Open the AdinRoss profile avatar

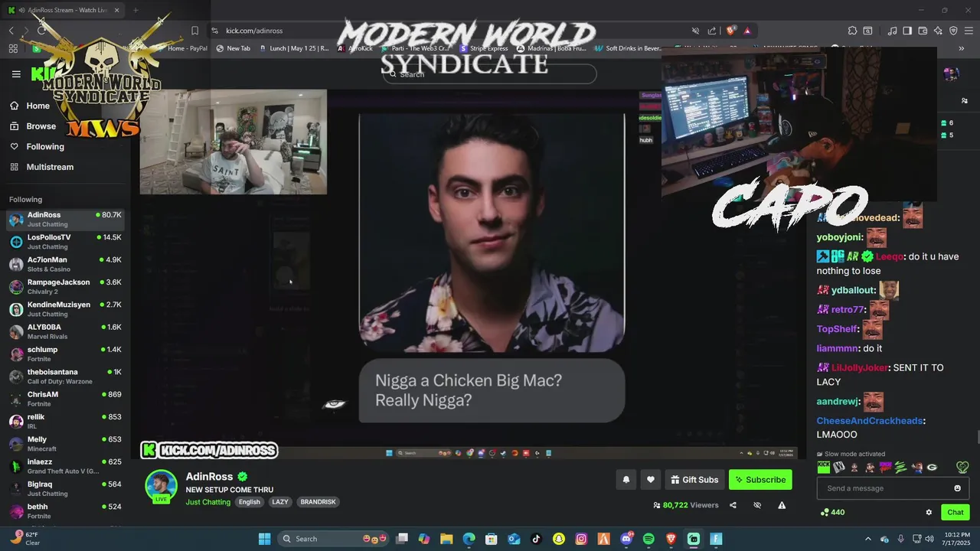pos(162,487)
